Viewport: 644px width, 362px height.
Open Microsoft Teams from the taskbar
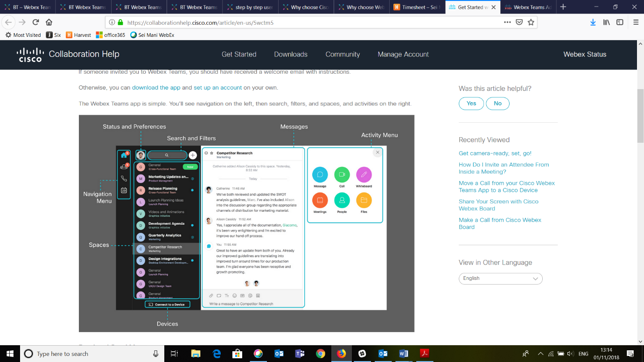coord(300,354)
